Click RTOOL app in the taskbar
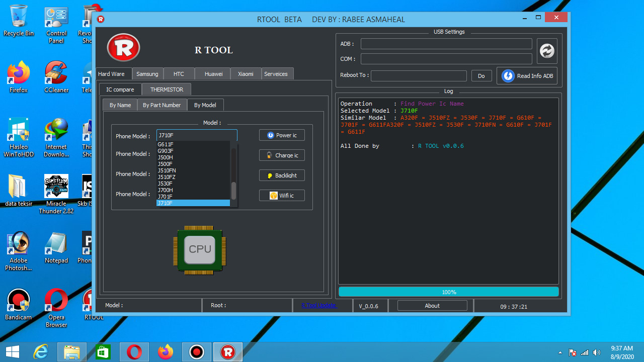Viewport: 644px width, 362px height. point(228,352)
